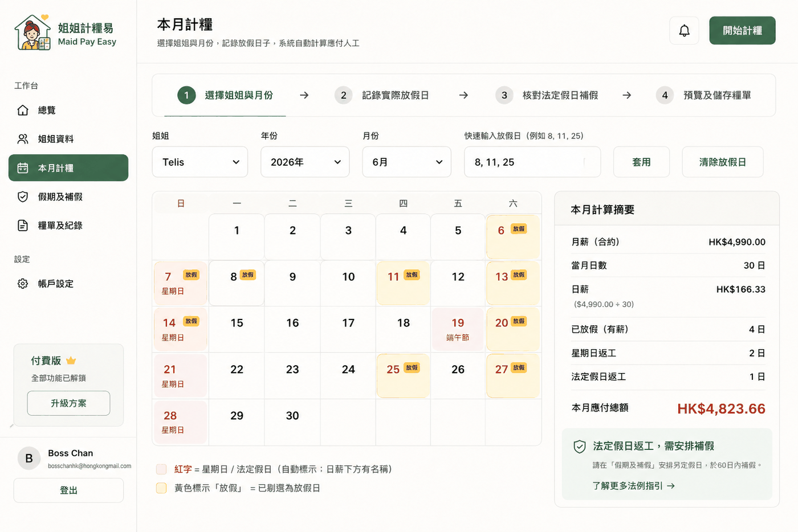Screen dimensions: 798x532
Task: Switch to the 核對法定假日補假 step
Action: point(547,95)
